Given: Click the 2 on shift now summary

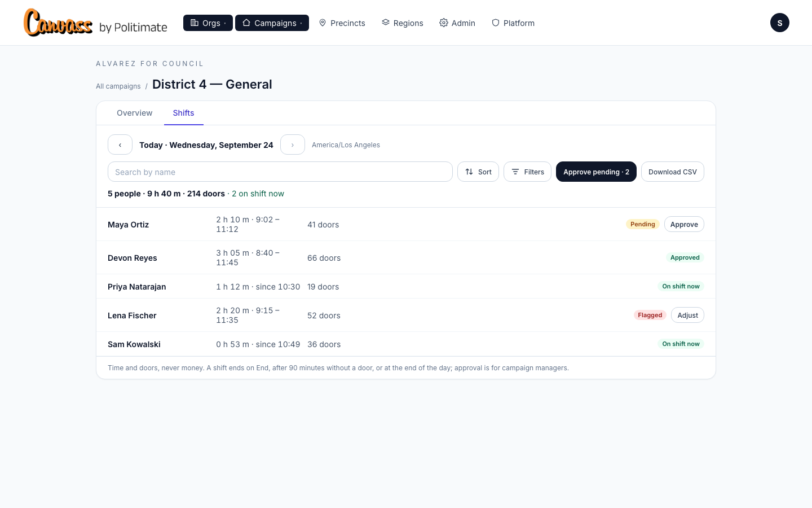Looking at the screenshot, I should pyautogui.click(x=258, y=194).
